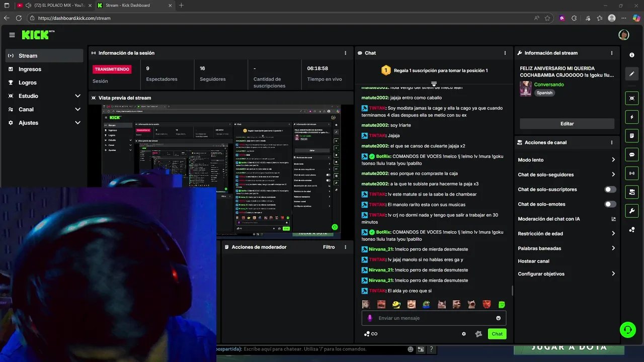Reload the page with browser refresh button
The image size is (644, 362).
(x=19, y=18)
